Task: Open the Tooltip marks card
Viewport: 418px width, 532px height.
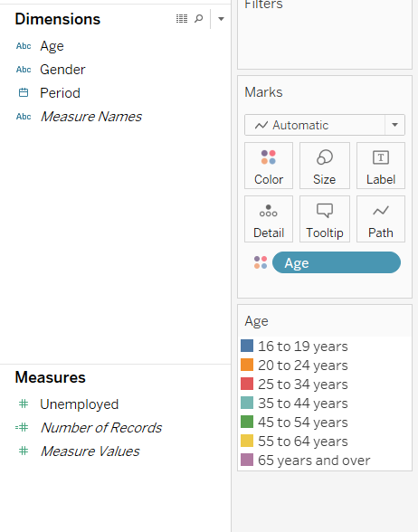Action: tap(325, 219)
